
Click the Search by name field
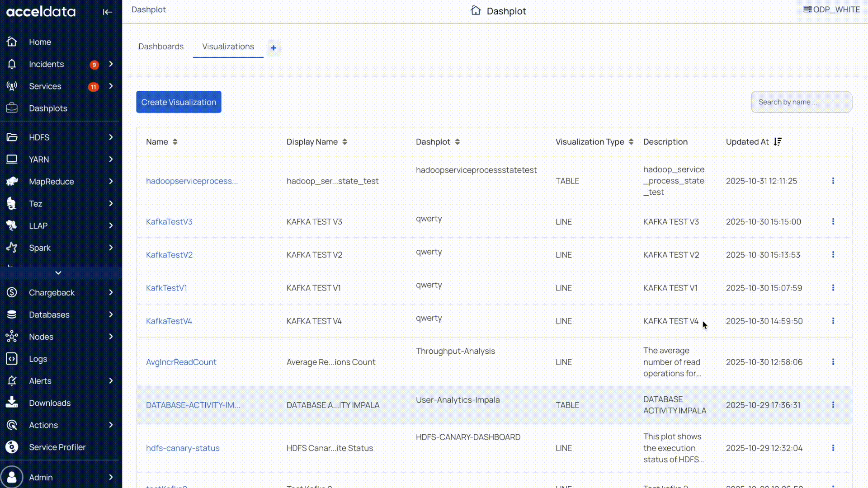(801, 102)
